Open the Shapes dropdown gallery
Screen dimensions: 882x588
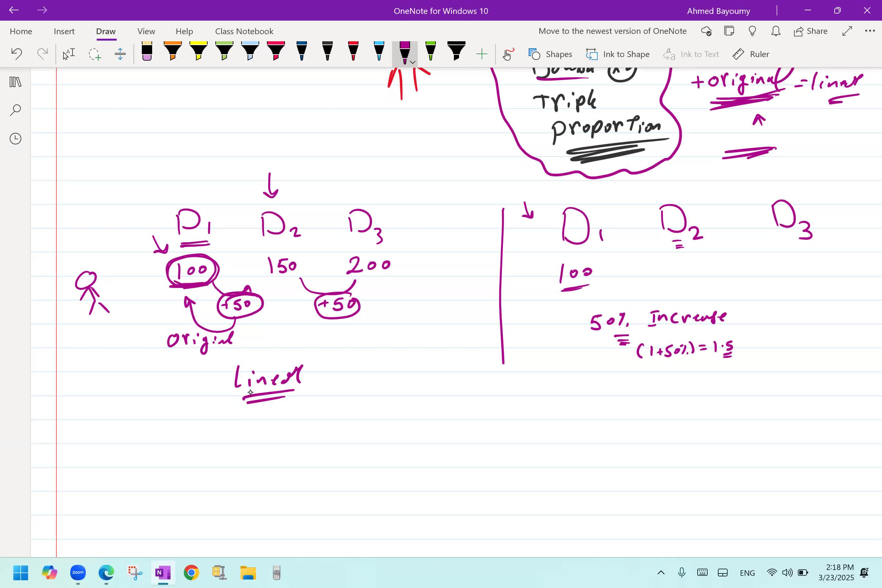[550, 54]
